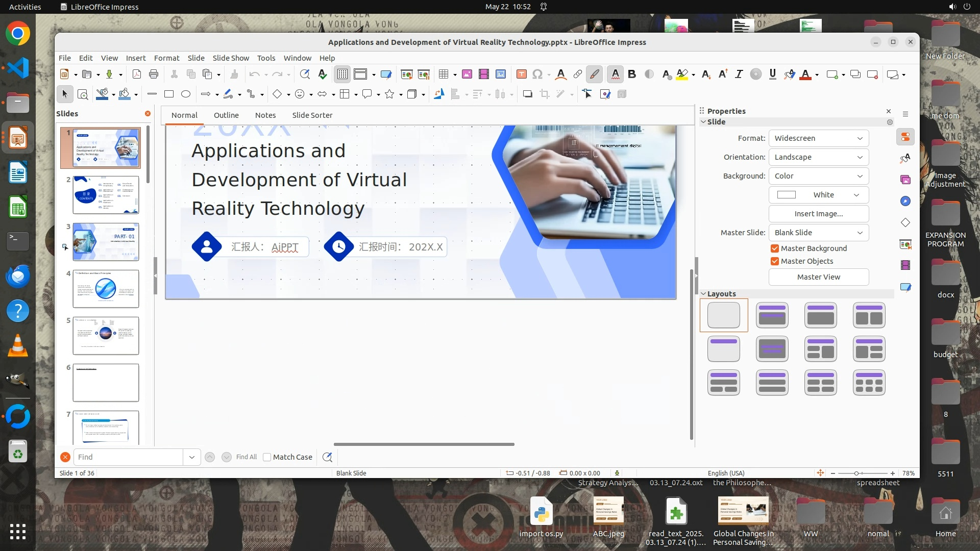Insert a table from the toolbar
This screenshot has height=551, width=980.
(444, 74)
